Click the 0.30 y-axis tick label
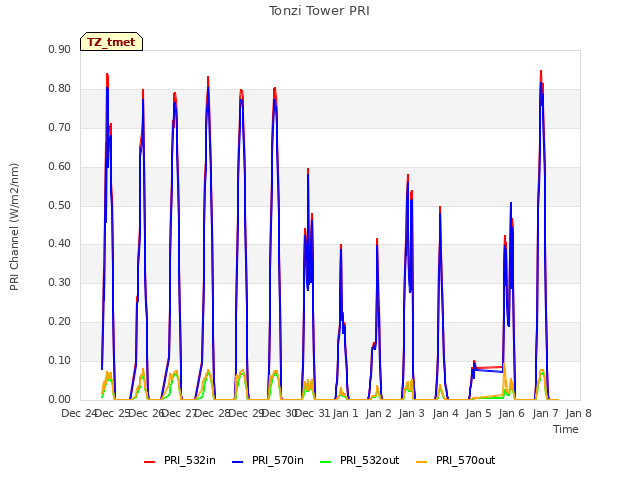 tap(60, 282)
